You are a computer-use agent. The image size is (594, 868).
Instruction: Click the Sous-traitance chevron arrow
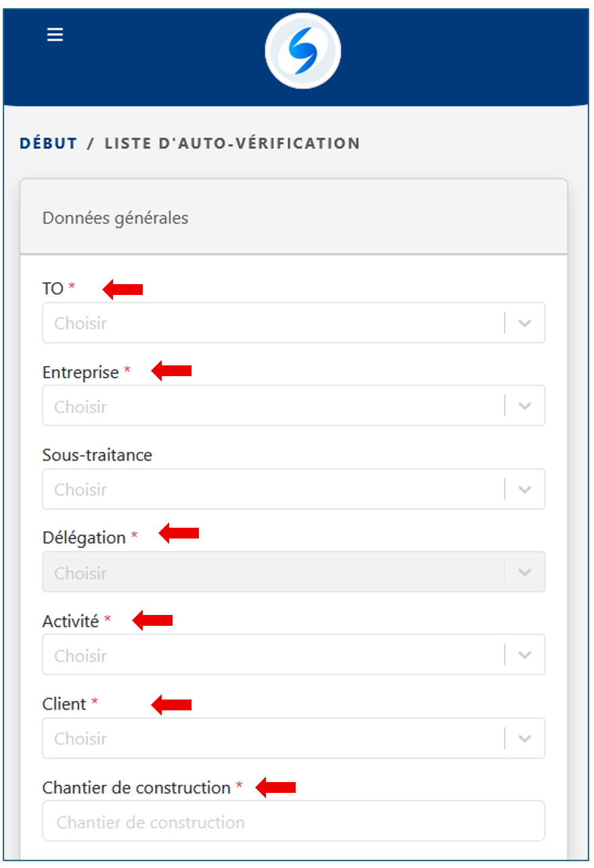pyautogui.click(x=525, y=490)
